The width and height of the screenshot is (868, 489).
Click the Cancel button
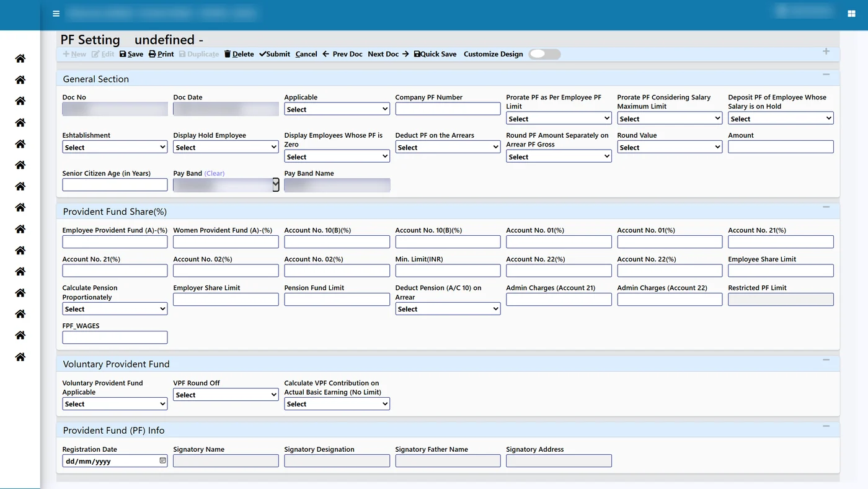coord(306,54)
